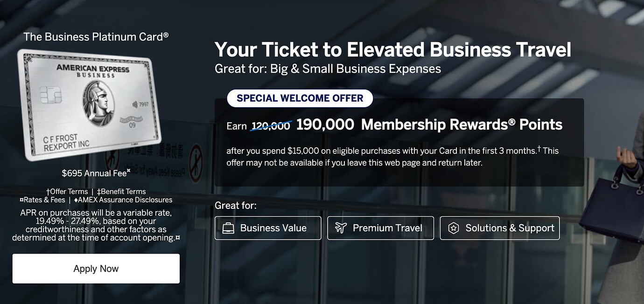View the Benefit Terms link
The width and height of the screenshot is (644, 304).
121,192
